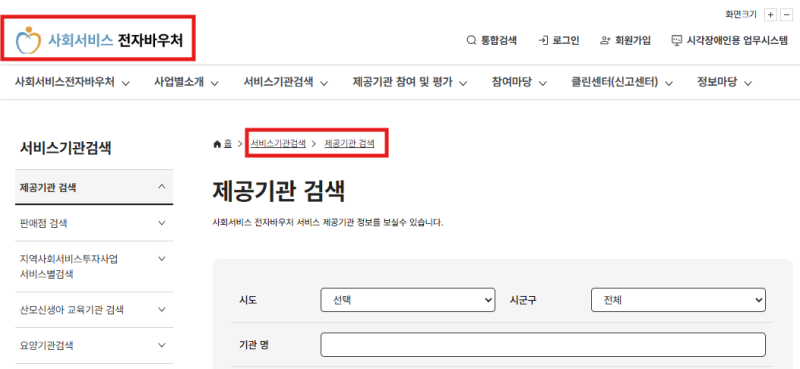Open 통합검색 search link

tap(492, 40)
